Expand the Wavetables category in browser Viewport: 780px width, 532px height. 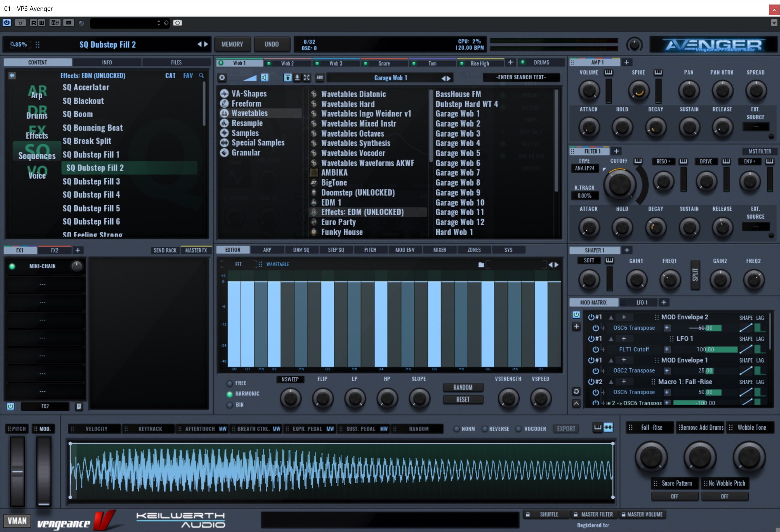point(249,113)
